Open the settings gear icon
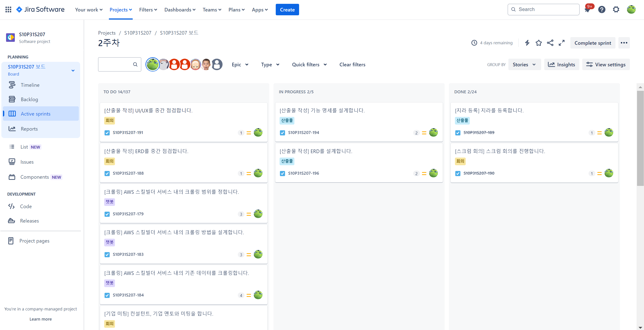This screenshot has height=330, width=644. coord(616,9)
